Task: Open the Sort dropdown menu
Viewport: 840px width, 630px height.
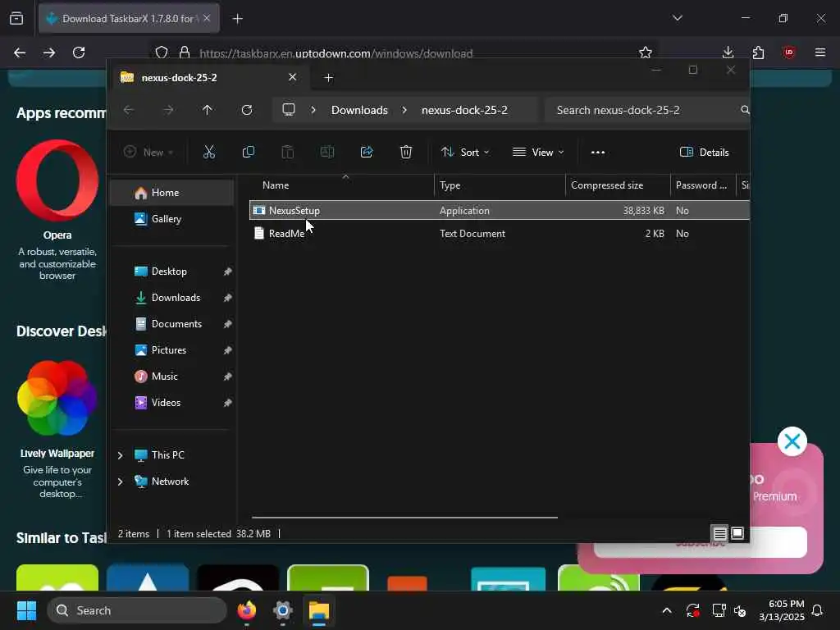Action: tap(465, 152)
